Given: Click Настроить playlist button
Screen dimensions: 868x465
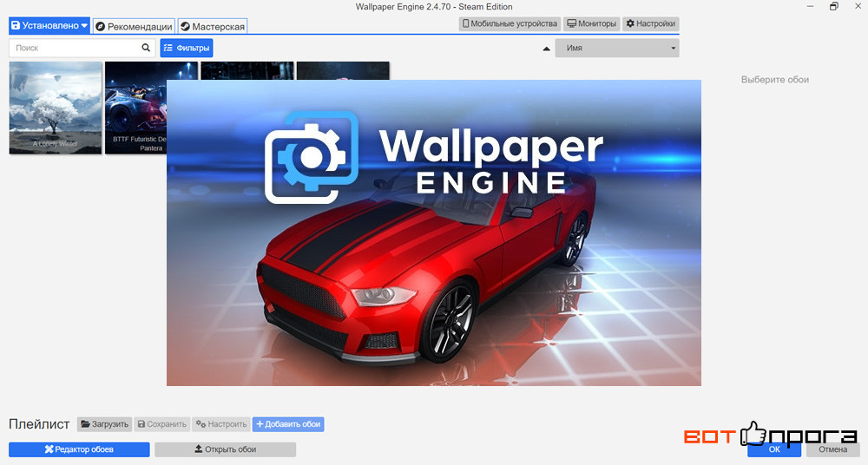Looking at the screenshot, I should coord(221,424).
